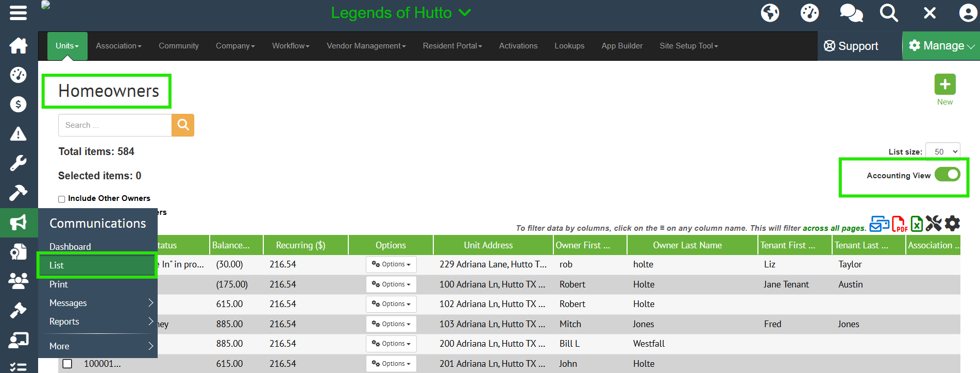The height and width of the screenshot is (373, 980).
Task: Click the Support button
Action: click(851, 46)
